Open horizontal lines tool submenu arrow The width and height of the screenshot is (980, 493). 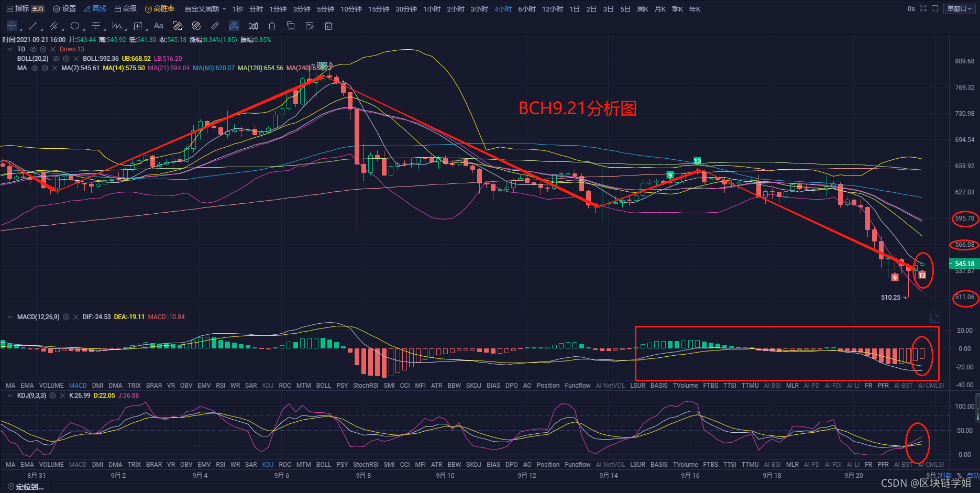[104, 29]
